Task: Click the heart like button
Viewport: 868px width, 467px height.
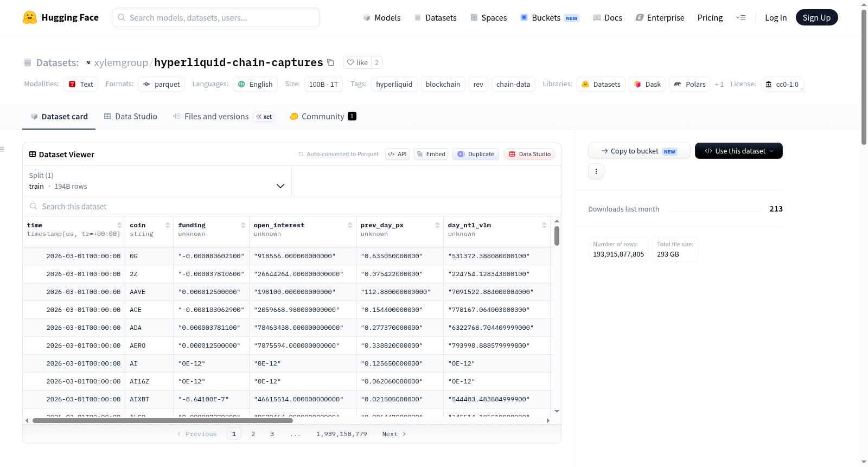Action: point(358,62)
